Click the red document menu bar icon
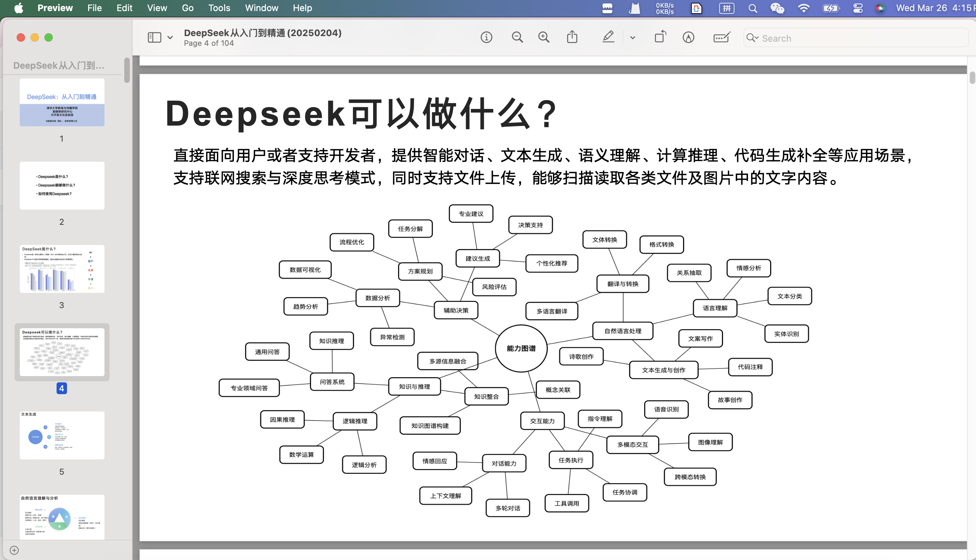This screenshot has width=976, height=560. point(696,8)
